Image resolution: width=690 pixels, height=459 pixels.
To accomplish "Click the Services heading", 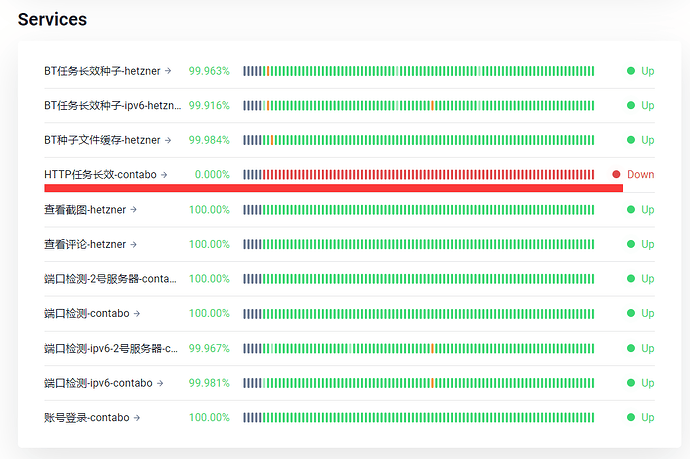I will click(x=52, y=19).
